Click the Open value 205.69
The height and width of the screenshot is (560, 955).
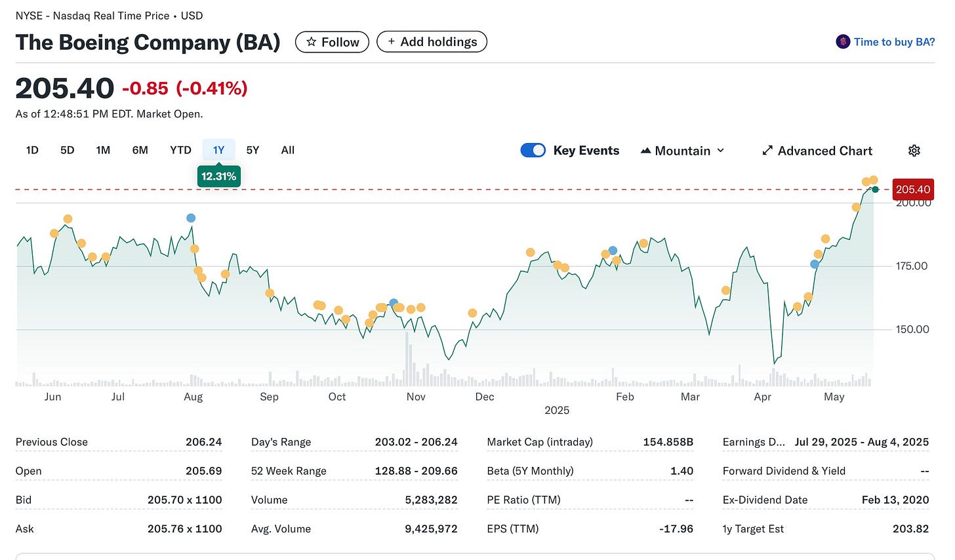tap(203, 471)
